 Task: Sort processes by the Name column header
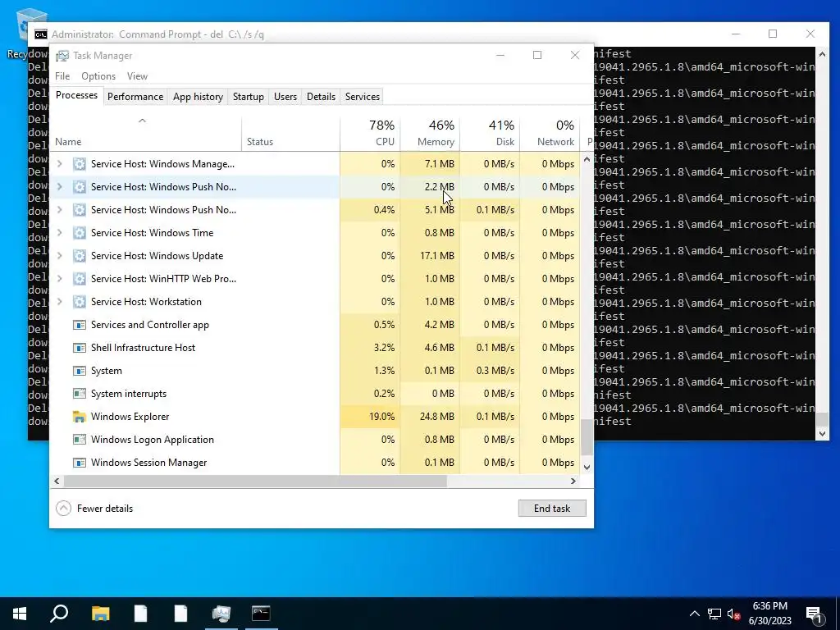146,134
